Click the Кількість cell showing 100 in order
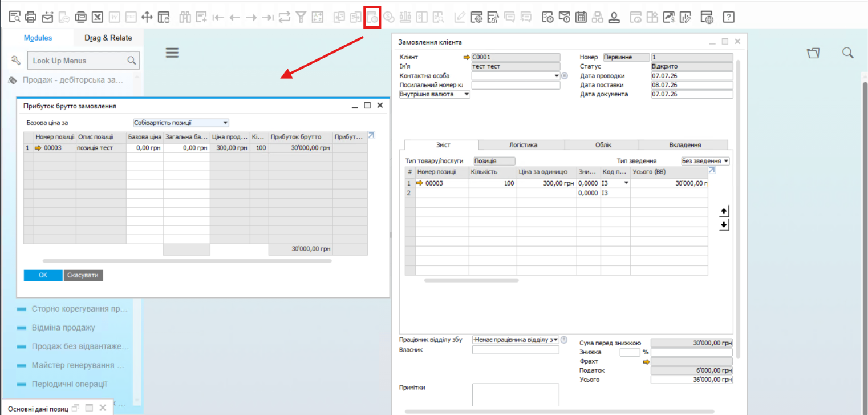 point(493,183)
